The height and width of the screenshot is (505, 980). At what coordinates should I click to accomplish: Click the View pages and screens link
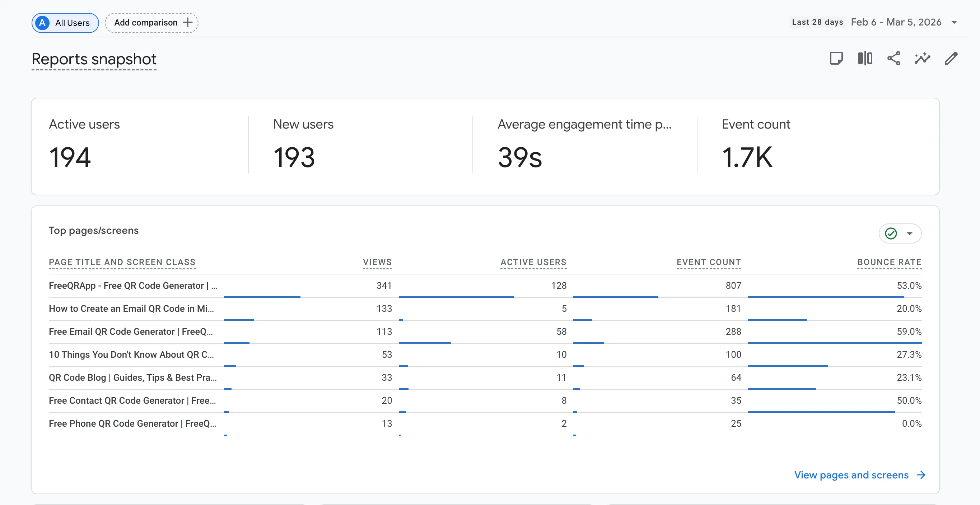point(851,474)
